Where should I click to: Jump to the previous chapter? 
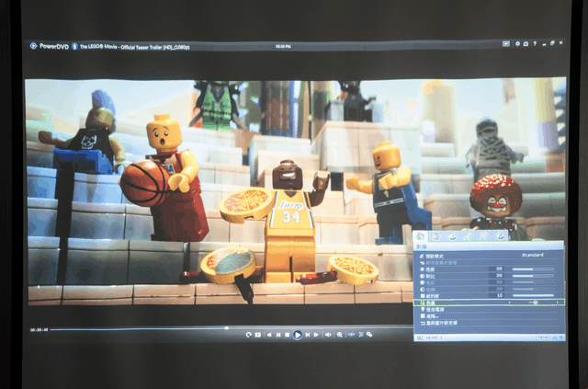click(x=278, y=335)
